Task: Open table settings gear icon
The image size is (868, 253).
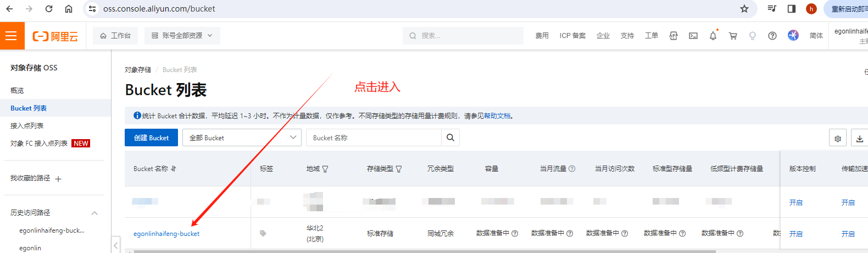Action: pyautogui.click(x=838, y=138)
